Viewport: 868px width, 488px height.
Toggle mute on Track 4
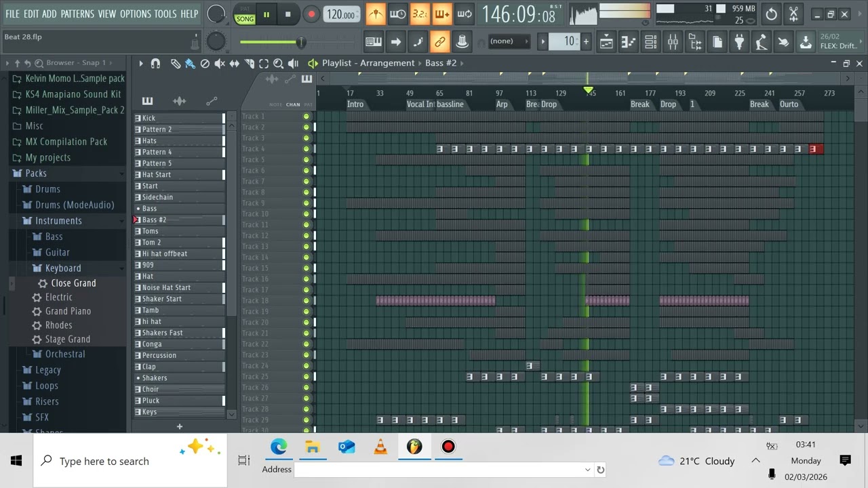(306, 149)
